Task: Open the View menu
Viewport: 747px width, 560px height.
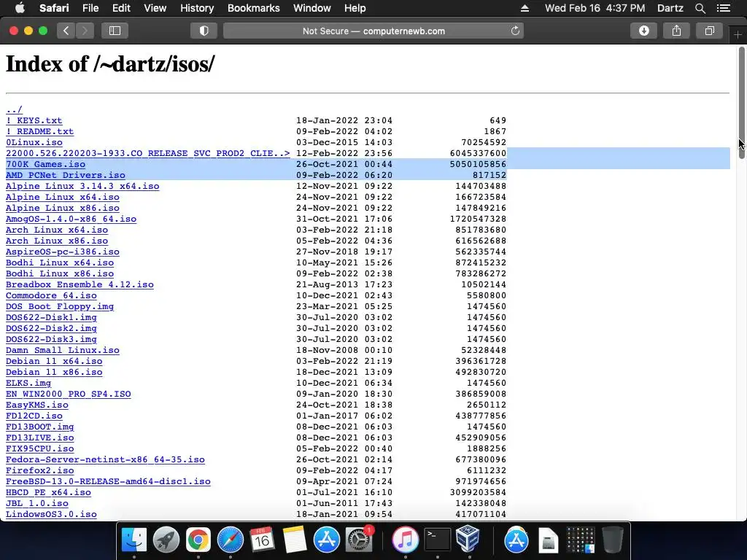Action: [x=155, y=8]
